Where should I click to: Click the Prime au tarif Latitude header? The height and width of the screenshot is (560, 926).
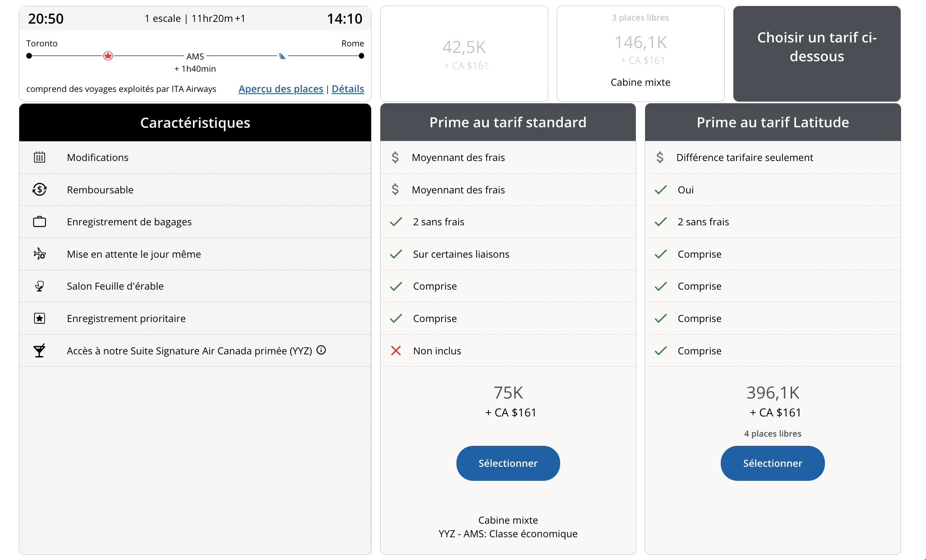pos(773,122)
